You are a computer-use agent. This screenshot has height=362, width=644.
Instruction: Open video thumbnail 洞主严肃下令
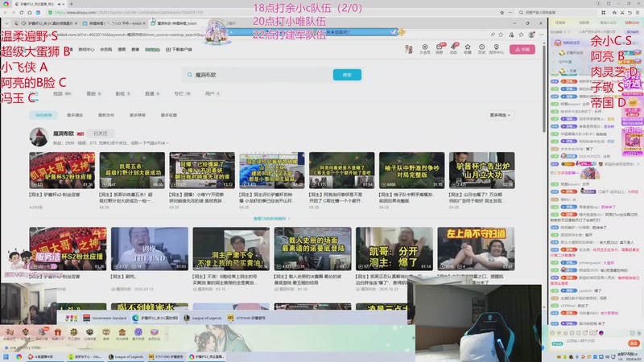231,249
